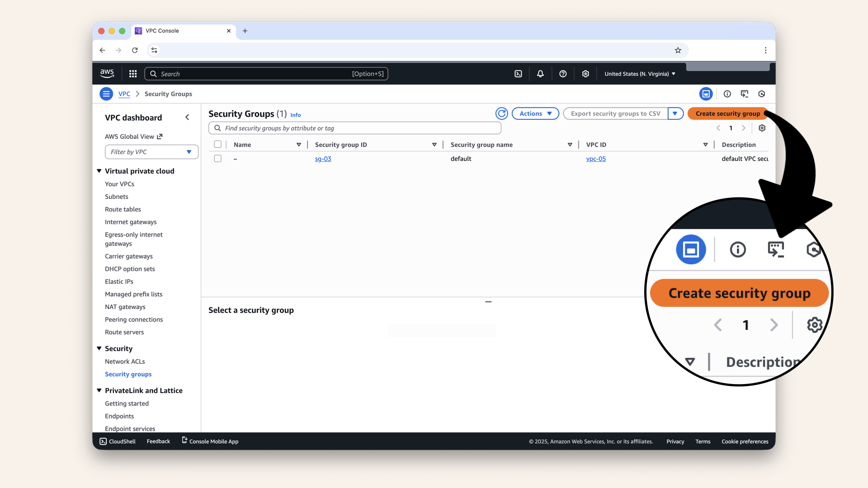Open the sg-03 security group link
Screen dimensions: 868x488
323,159
